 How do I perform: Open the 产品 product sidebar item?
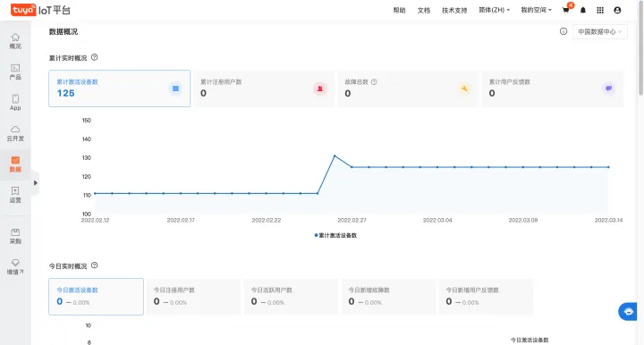click(x=15, y=72)
